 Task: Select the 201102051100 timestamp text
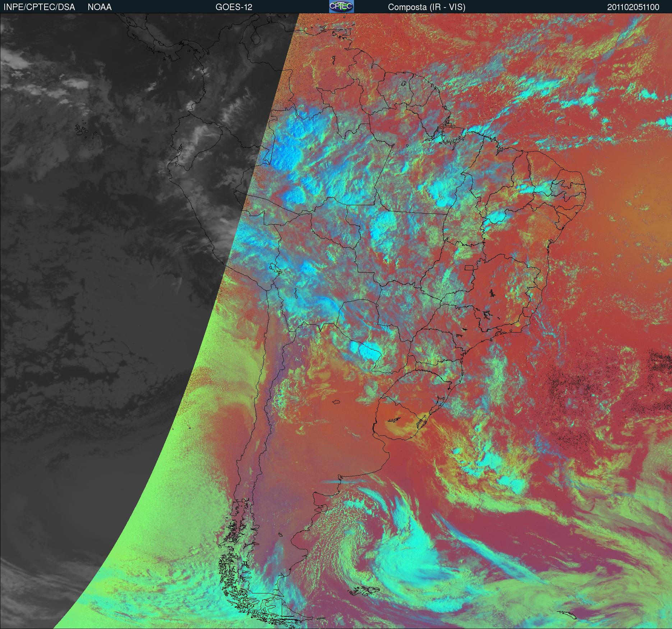coord(633,7)
